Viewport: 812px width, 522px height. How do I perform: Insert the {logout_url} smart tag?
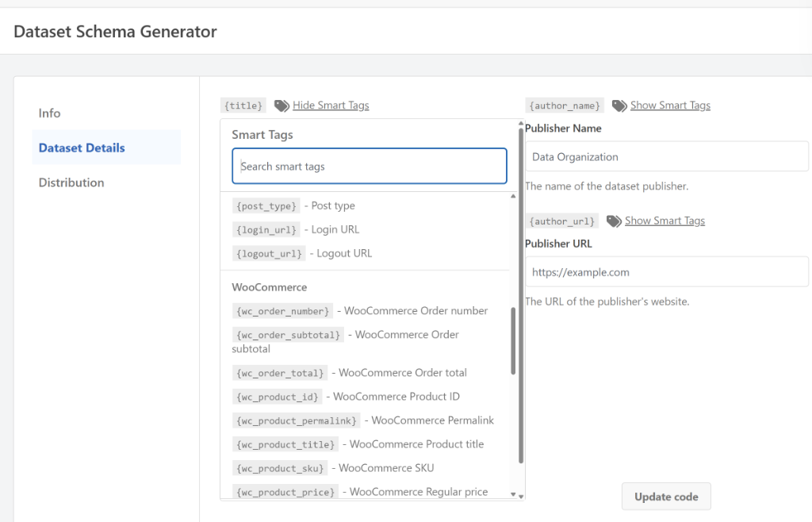[269, 254]
